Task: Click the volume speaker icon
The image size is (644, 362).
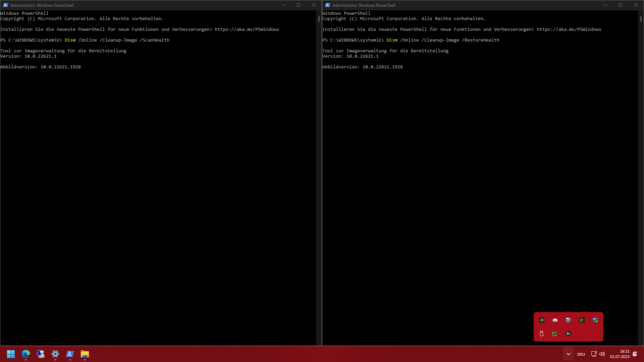Action: point(602,354)
